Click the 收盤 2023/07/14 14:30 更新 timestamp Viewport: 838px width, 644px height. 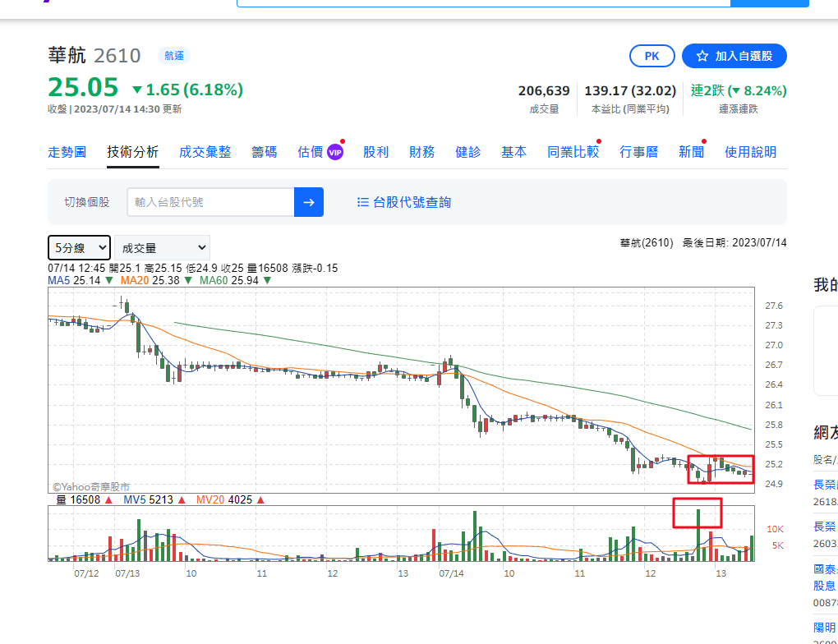pyautogui.click(x=114, y=109)
